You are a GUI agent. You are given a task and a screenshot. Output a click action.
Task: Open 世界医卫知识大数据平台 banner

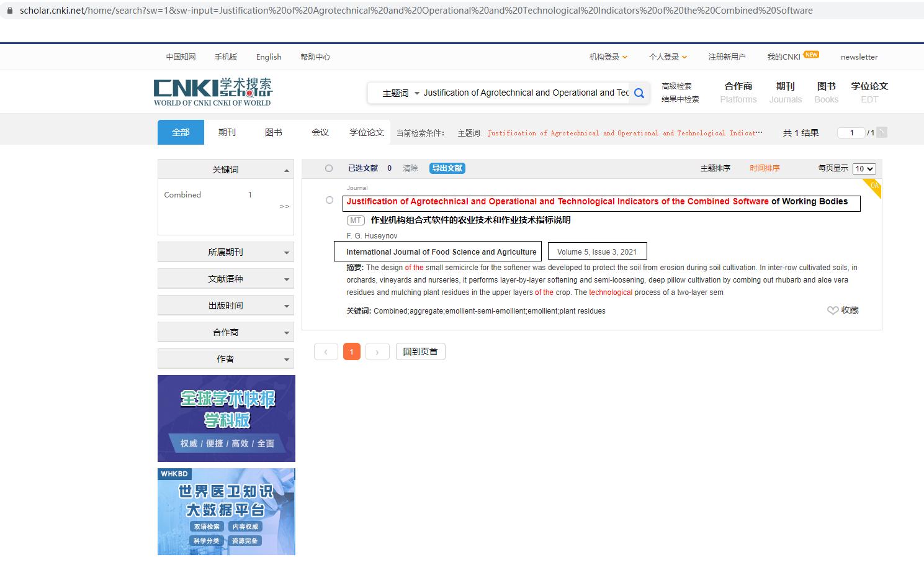(x=227, y=512)
